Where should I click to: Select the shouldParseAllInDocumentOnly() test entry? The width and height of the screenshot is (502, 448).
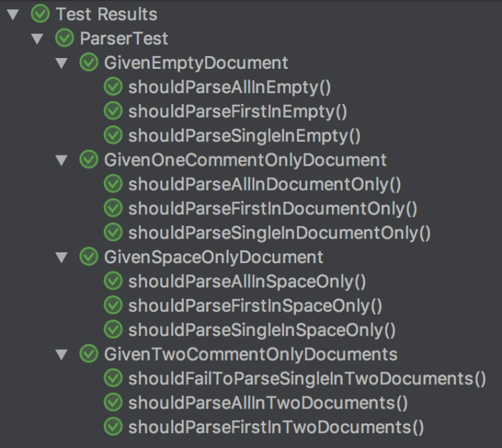265,185
